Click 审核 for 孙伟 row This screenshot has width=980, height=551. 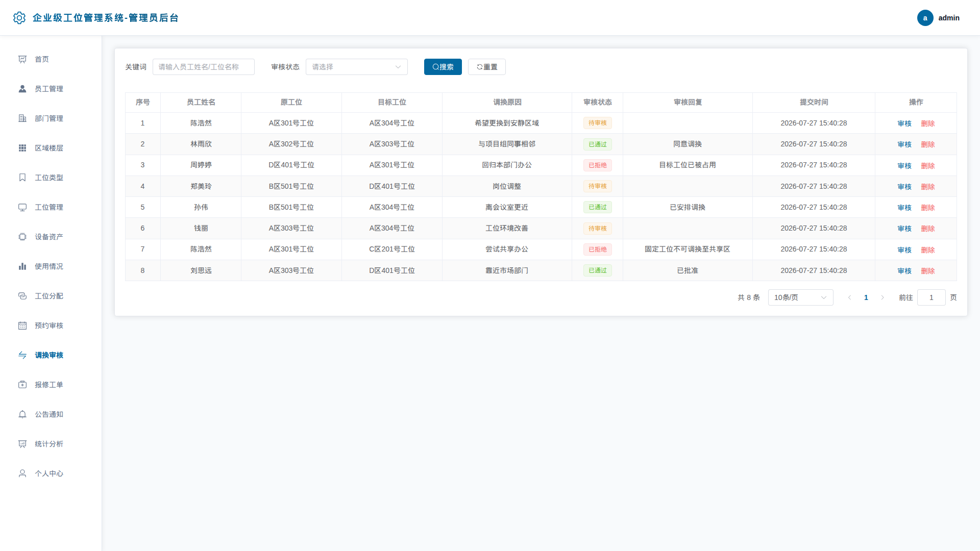pyautogui.click(x=904, y=208)
